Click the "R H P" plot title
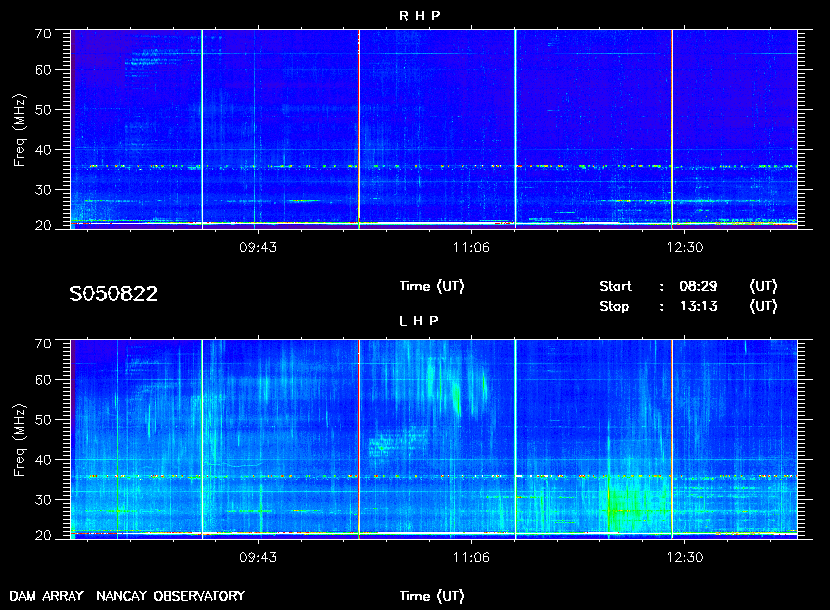Screen dimensions: 830x610 (x=419, y=15)
